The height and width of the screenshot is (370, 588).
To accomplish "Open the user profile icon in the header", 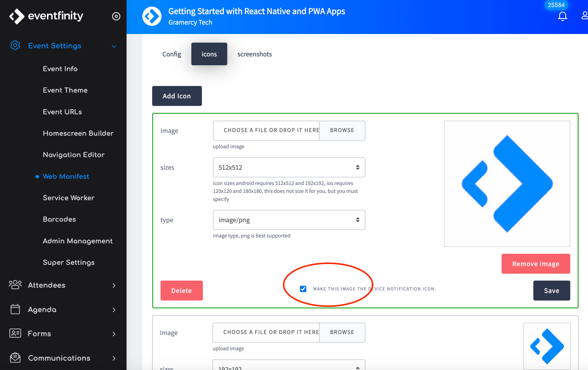I will click(585, 15).
